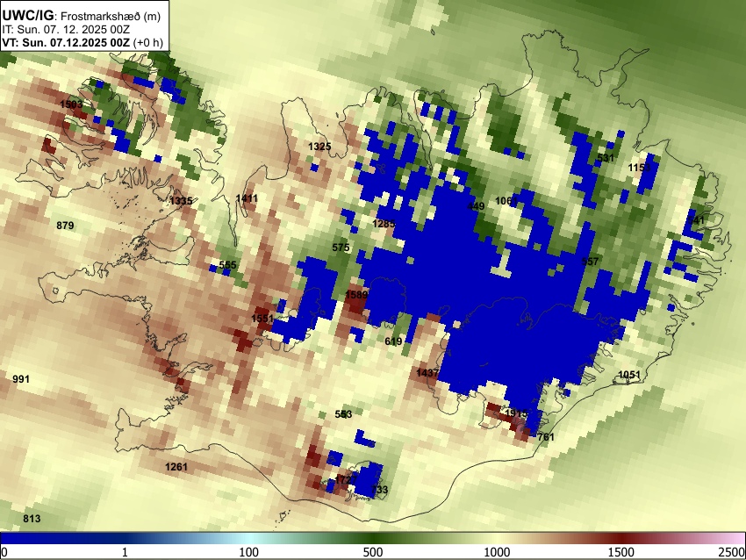746x560 pixels.
Task: Click the map value 1153
Action: click(640, 168)
